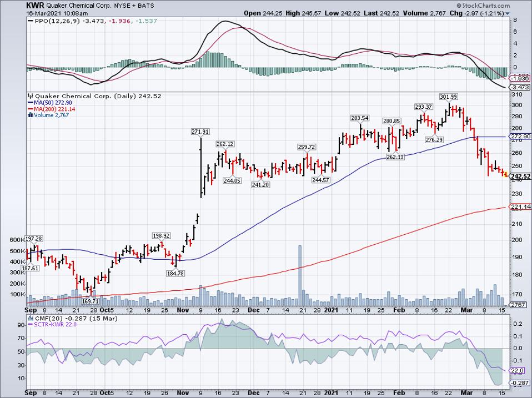Click the 280.85 price label

(x=392, y=121)
